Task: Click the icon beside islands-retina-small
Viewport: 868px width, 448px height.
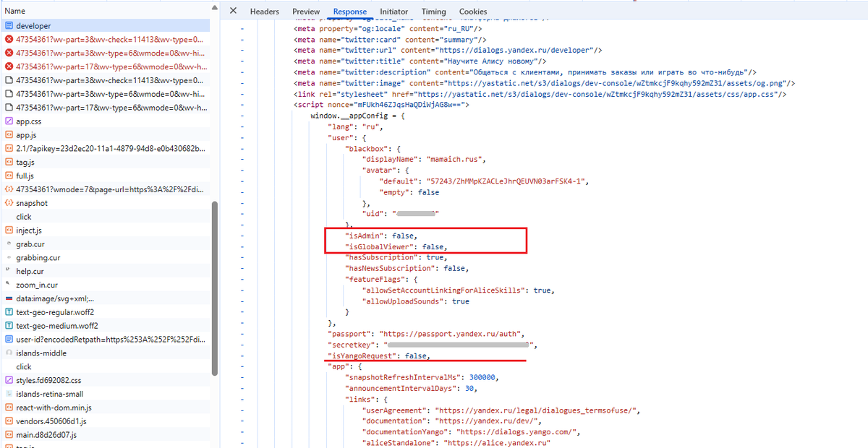Action: (x=9, y=394)
